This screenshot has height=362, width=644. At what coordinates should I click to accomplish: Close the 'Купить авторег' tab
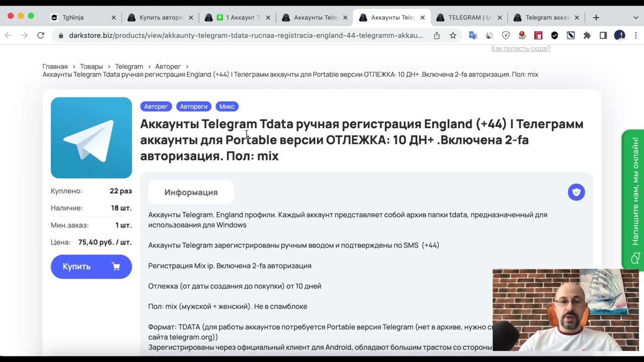pos(191,18)
